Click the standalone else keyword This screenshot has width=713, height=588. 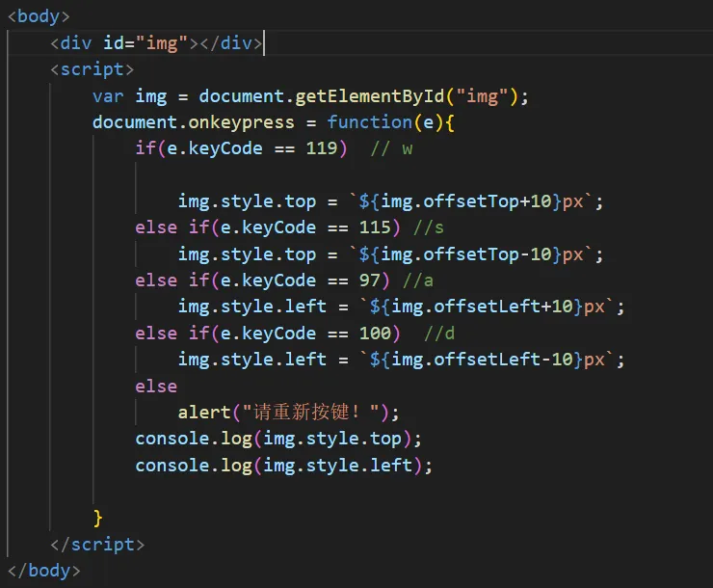click(x=156, y=387)
